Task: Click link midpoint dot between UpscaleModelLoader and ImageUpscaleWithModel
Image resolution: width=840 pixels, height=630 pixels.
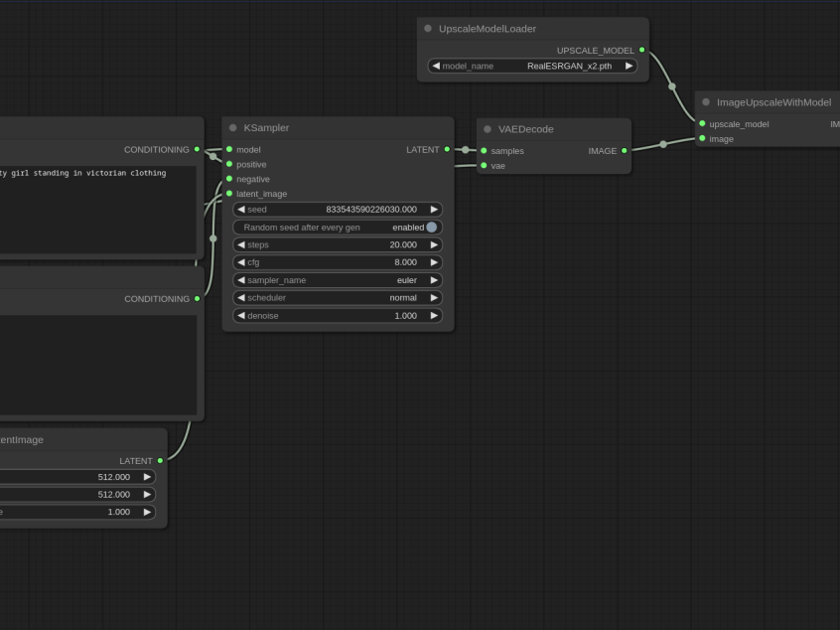Action: (x=672, y=86)
